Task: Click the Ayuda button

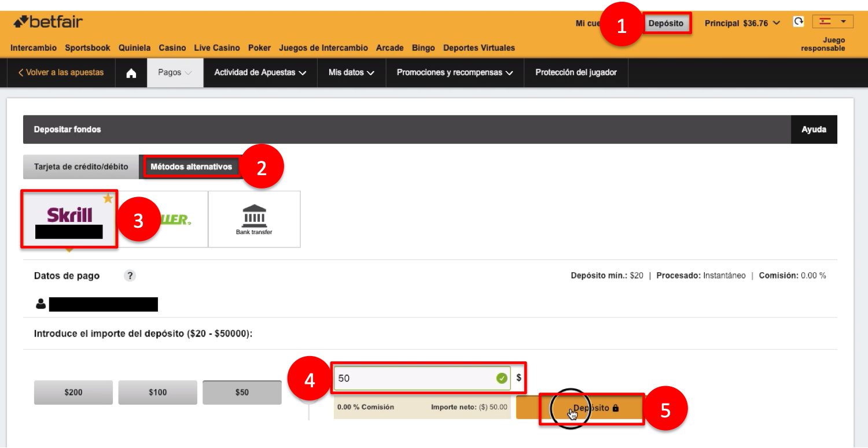Action: [x=814, y=129]
